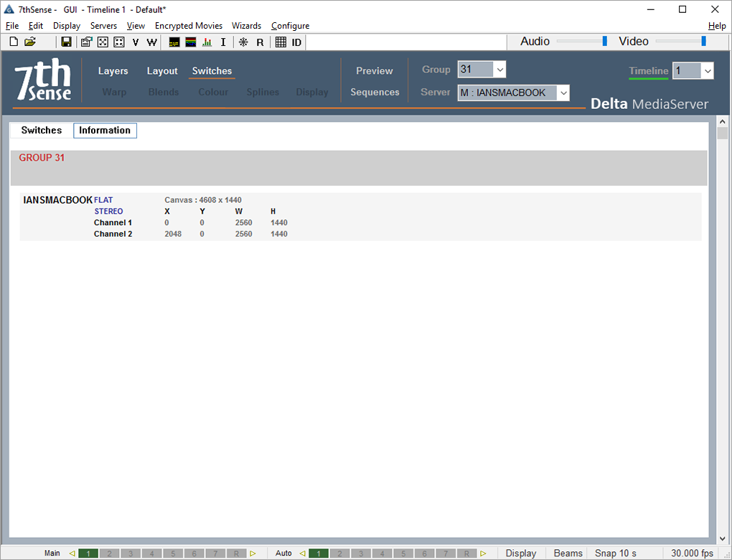Open the Timeline number dropdown

click(708, 71)
